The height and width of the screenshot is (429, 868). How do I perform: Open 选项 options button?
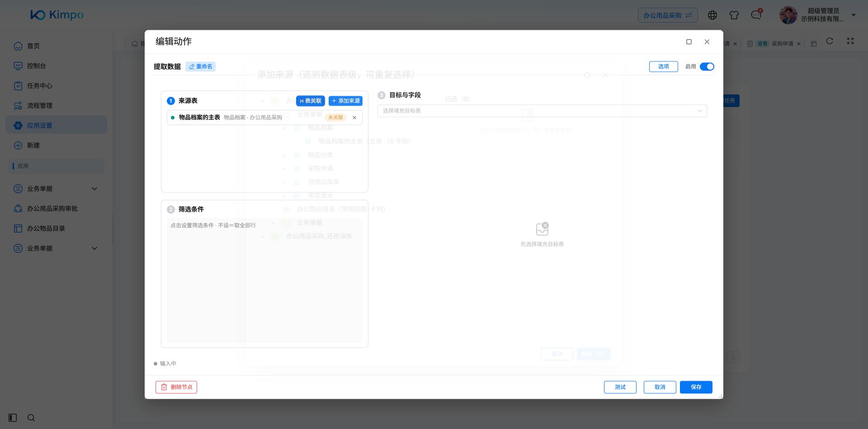[663, 66]
